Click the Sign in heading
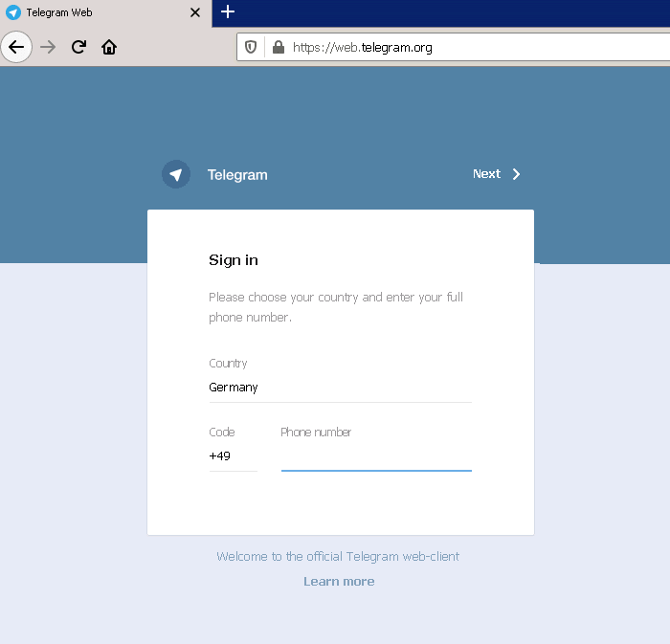 [234, 260]
